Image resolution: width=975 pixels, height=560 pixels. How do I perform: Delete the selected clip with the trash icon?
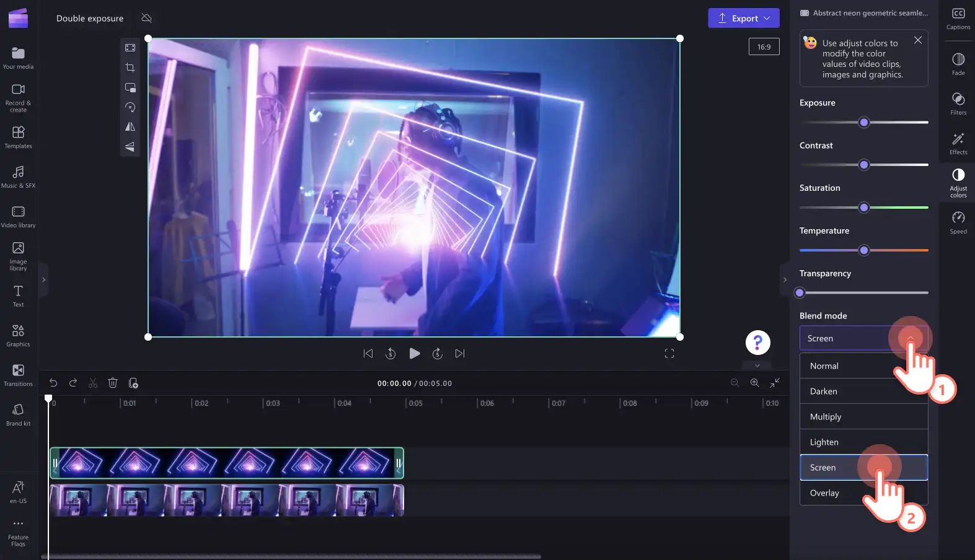point(113,383)
